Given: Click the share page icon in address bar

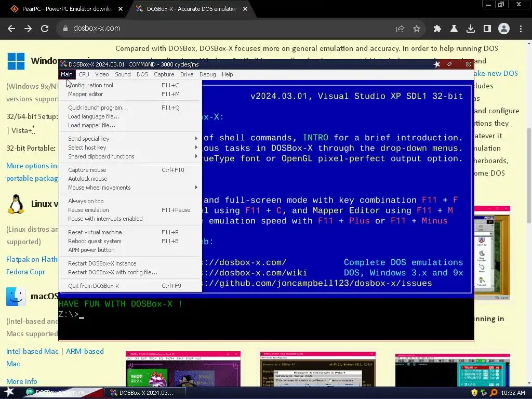Looking at the screenshot, I should click(400, 29).
